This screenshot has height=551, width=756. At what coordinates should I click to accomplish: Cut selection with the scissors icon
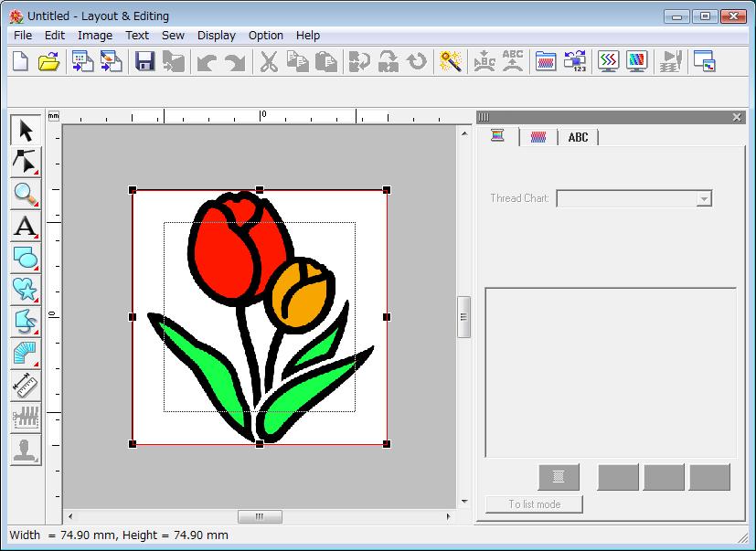point(269,62)
